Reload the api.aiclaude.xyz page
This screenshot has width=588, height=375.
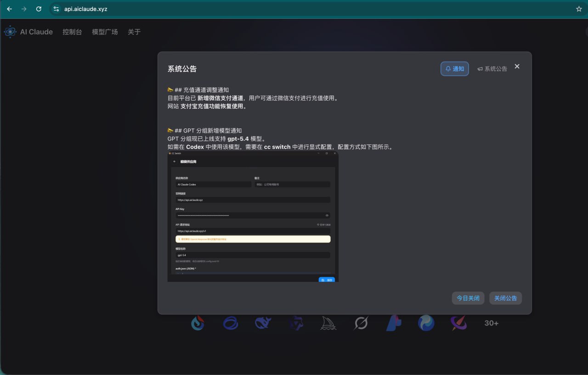[x=39, y=9]
